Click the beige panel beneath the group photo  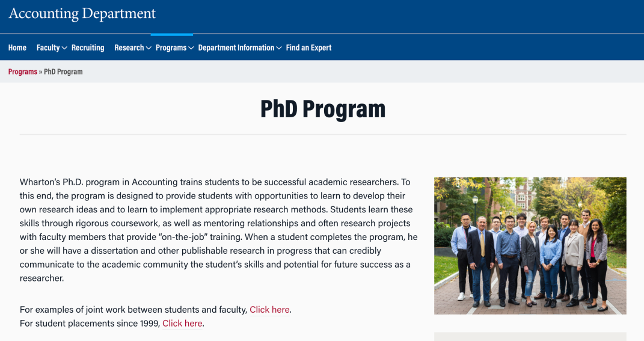[x=530, y=336]
